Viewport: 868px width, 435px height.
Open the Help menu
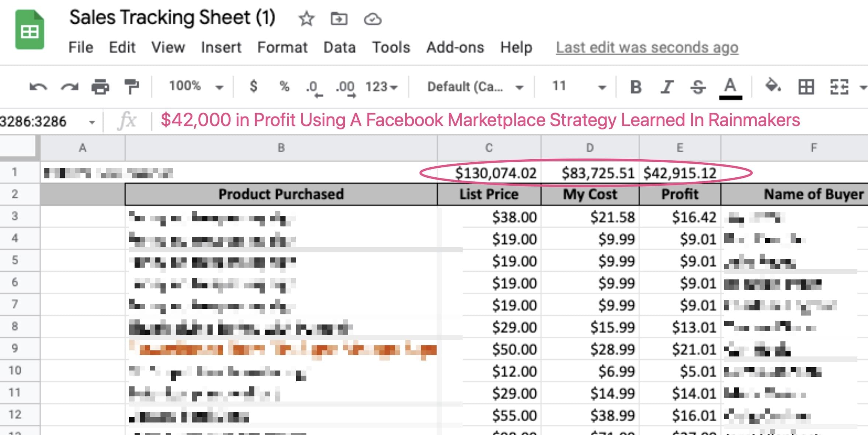pyautogui.click(x=516, y=48)
